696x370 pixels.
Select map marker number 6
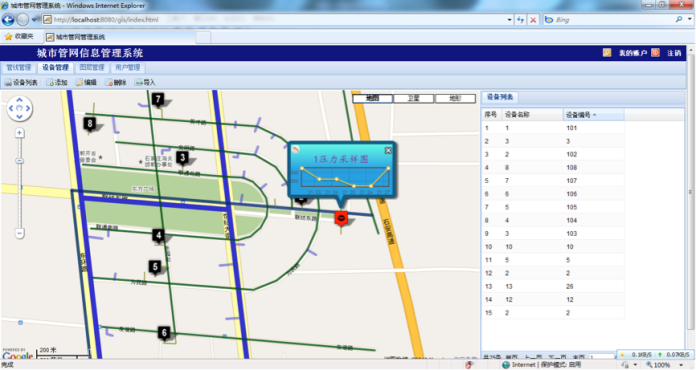164,333
